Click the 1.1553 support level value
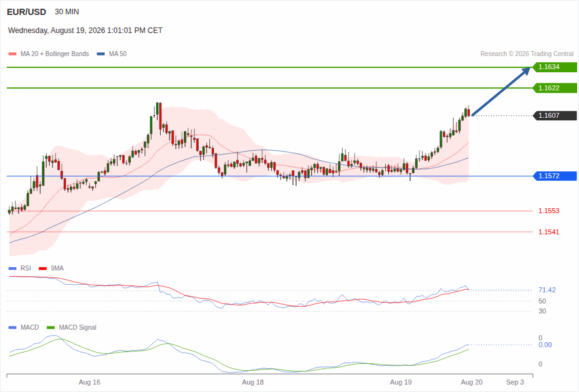This screenshot has height=392, width=579. pyautogui.click(x=548, y=211)
